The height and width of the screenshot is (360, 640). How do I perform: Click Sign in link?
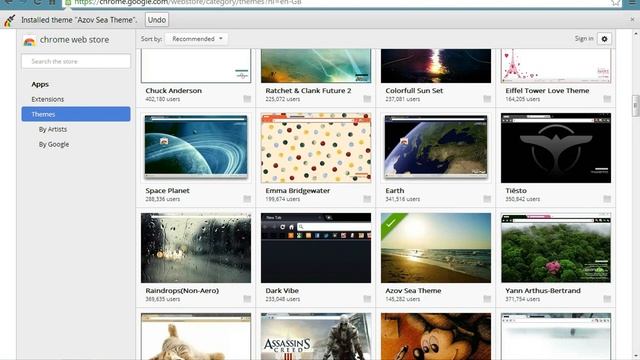point(584,38)
